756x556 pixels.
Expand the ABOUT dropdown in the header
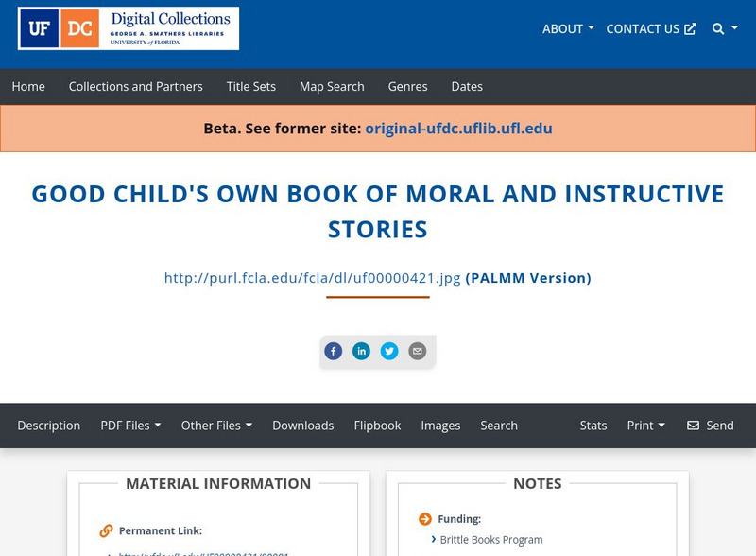[566, 28]
